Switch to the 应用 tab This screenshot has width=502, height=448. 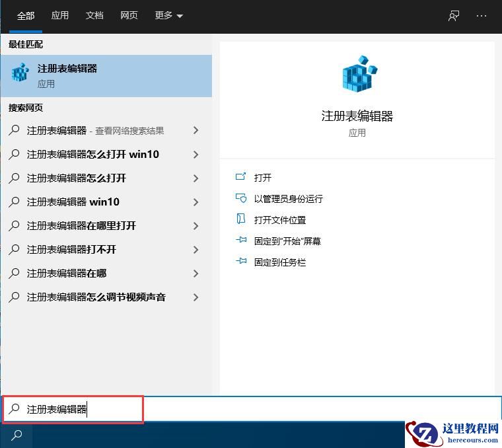(x=60, y=15)
